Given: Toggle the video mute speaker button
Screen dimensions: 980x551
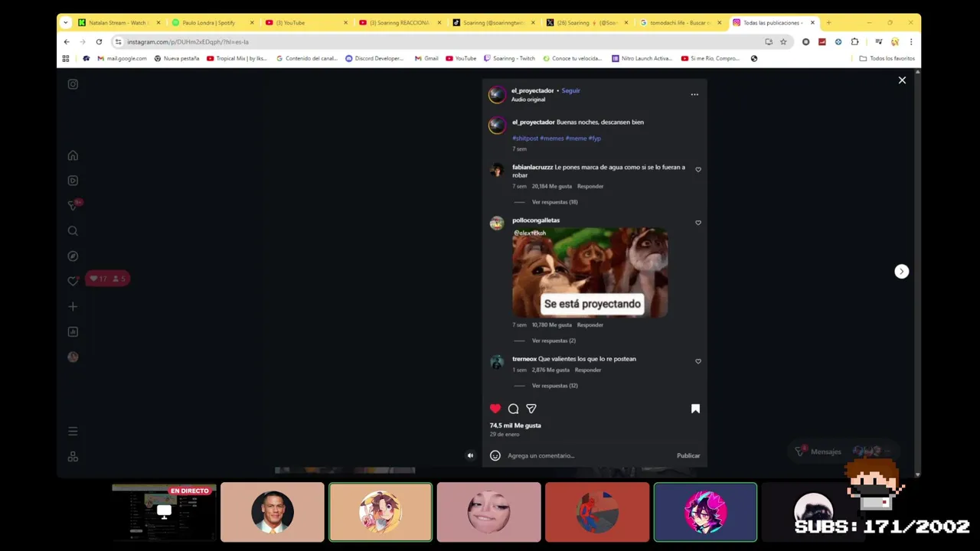Looking at the screenshot, I should pyautogui.click(x=470, y=455).
